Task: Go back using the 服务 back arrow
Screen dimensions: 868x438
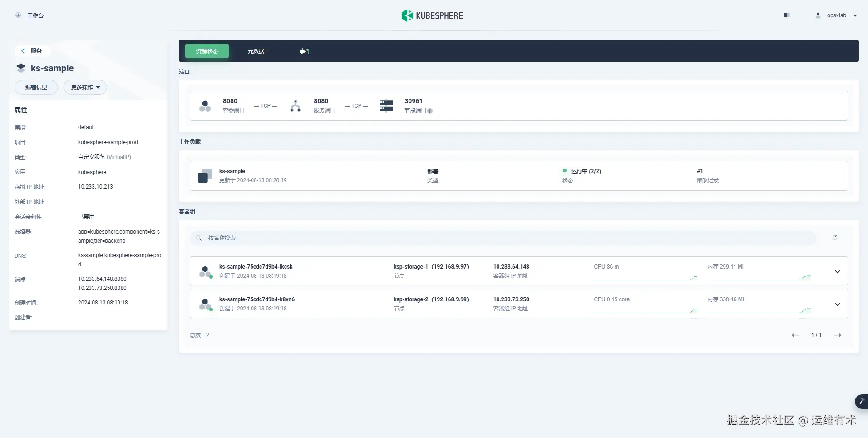Action: (x=23, y=50)
